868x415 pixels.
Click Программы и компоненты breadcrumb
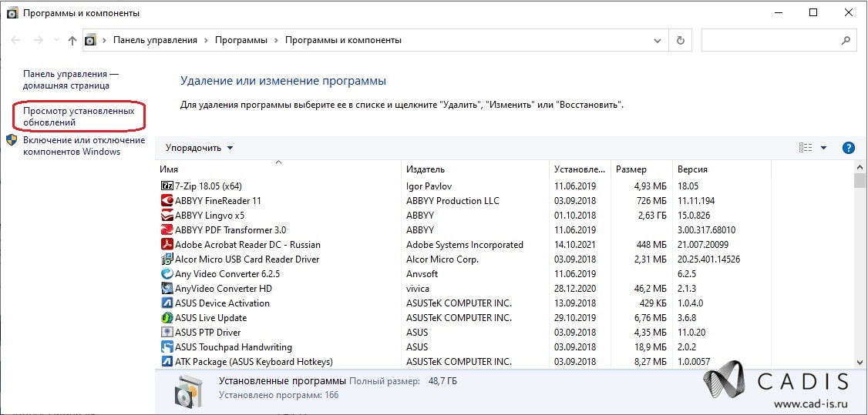pyautogui.click(x=343, y=40)
